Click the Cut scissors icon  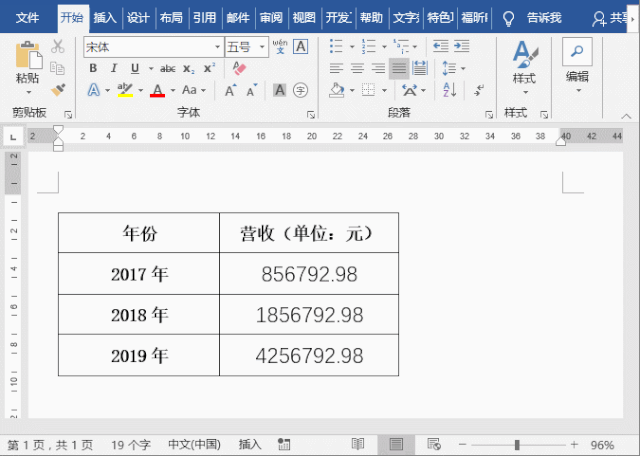58,47
